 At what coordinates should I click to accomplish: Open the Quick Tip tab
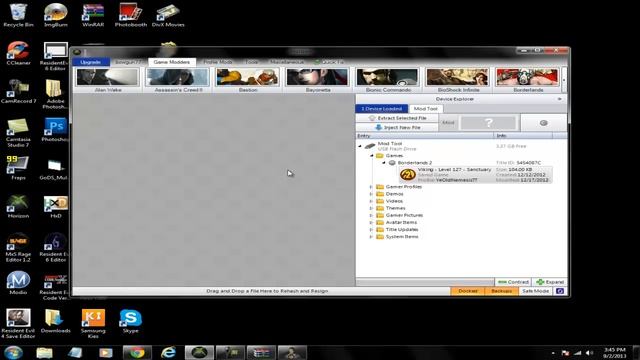[x=329, y=62]
